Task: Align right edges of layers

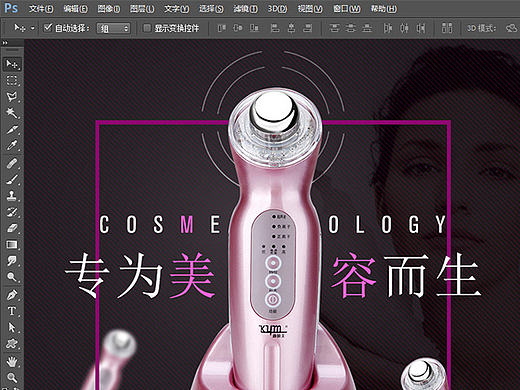Action: point(307,28)
